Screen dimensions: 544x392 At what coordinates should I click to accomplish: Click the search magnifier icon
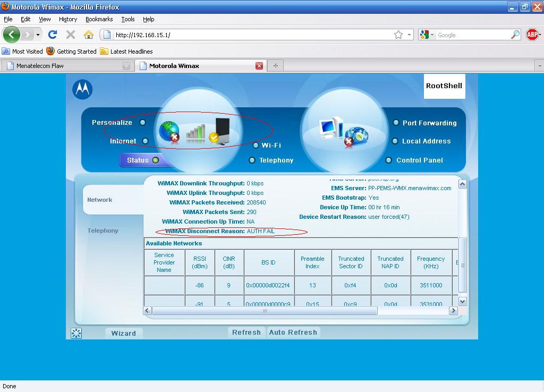[515, 35]
